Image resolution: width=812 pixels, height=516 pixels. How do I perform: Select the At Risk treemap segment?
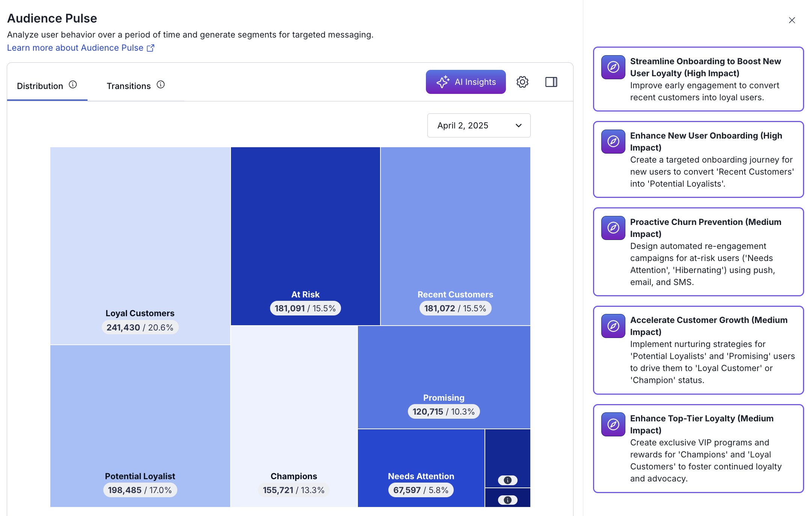click(x=305, y=225)
